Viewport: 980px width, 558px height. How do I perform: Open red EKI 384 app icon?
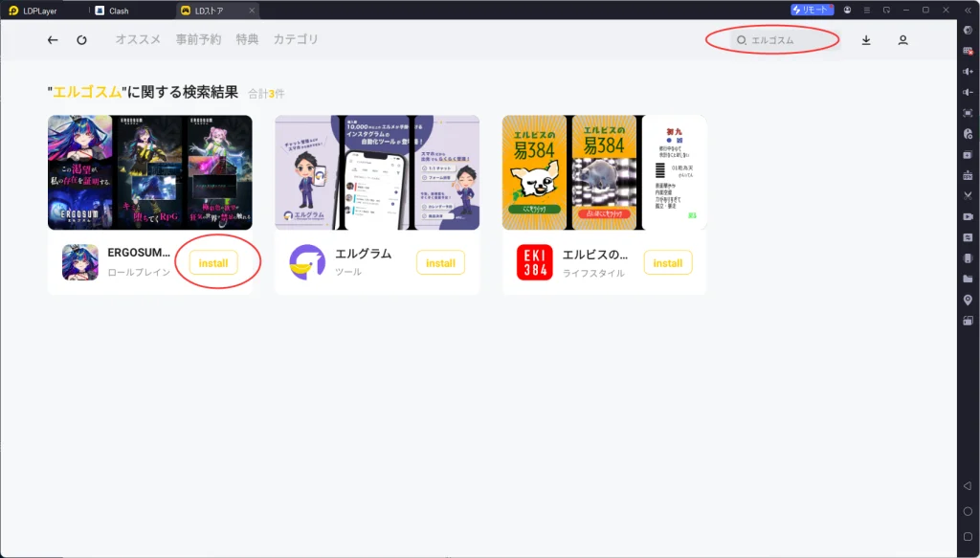point(535,262)
